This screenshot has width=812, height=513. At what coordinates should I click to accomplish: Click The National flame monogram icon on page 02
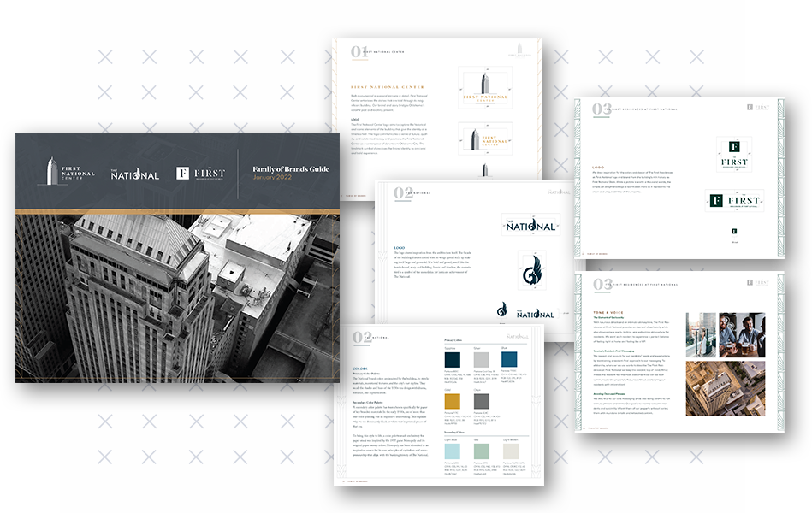[x=530, y=272]
